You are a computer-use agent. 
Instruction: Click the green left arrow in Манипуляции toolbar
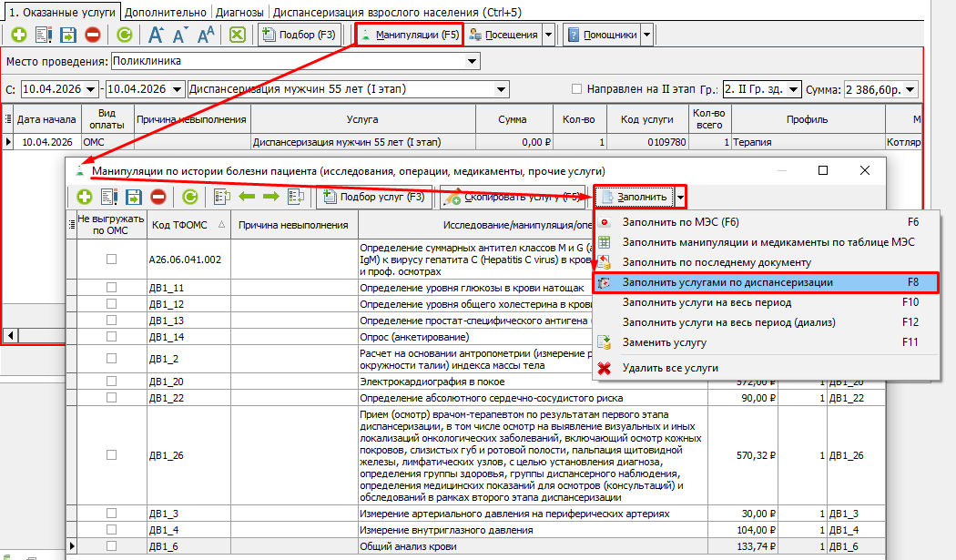[x=246, y=197]
